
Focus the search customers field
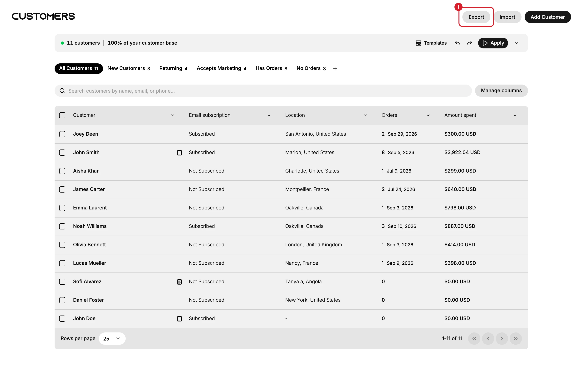(x=263, y=91)
